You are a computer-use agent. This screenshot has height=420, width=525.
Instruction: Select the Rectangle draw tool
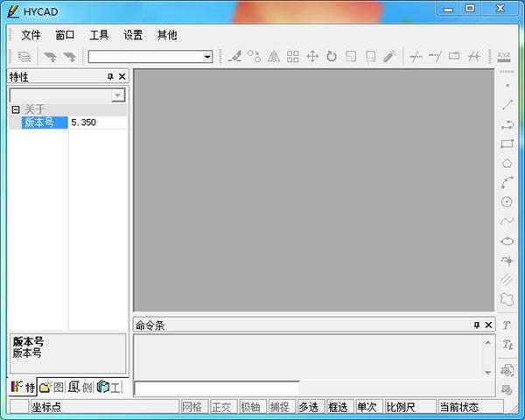[507, 143]
